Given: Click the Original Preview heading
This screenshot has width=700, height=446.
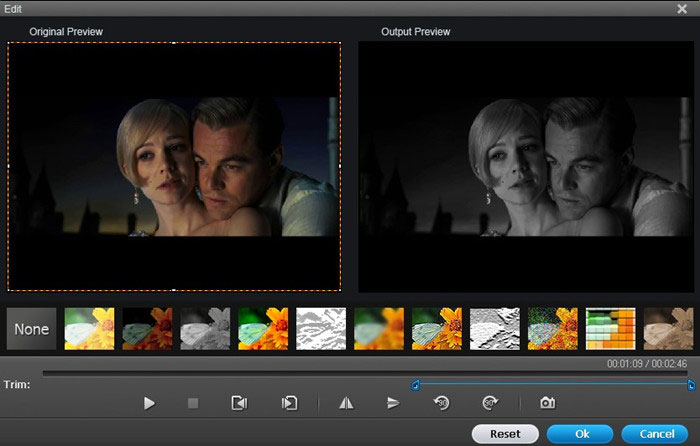Looking at the screenshot, I should 66,32.
